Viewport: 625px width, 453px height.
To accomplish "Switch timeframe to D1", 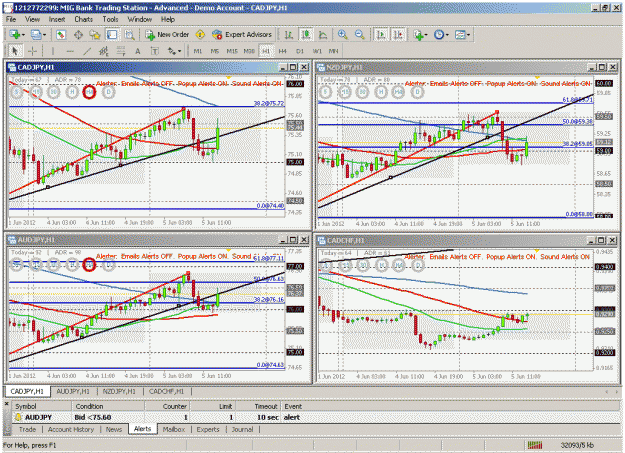I will [300, 51].
